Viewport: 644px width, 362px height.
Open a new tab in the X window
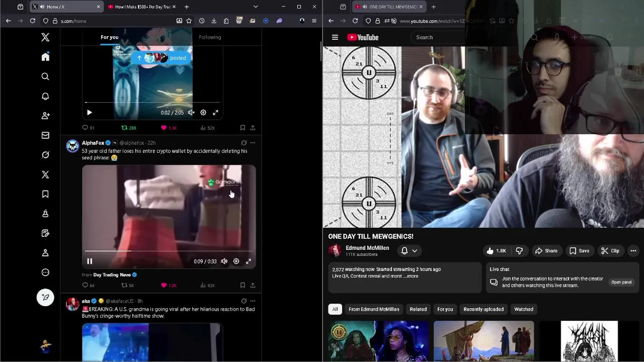click(x=187, y=7)
